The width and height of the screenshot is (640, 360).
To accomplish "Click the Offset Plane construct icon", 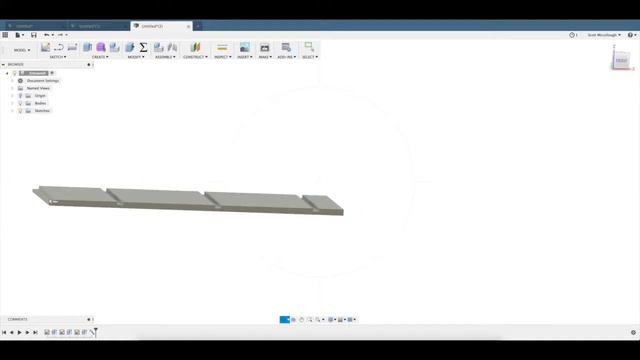I will click(195, 47).
